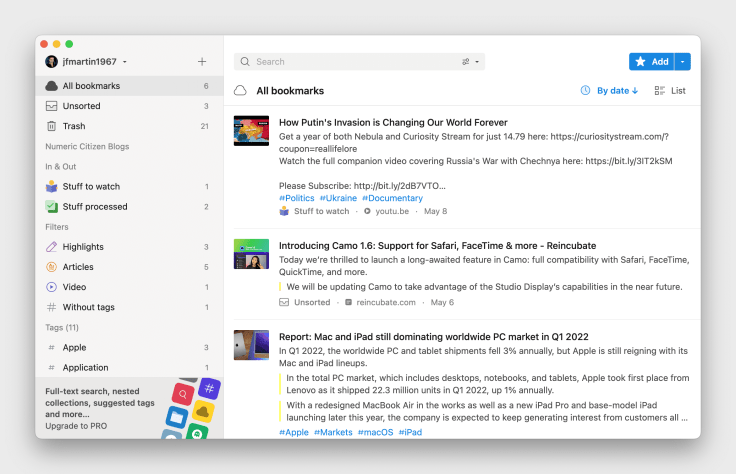The image size is (736, 474).
Task: Open the Stuff processed collection
Action: [x=129, y=207]
